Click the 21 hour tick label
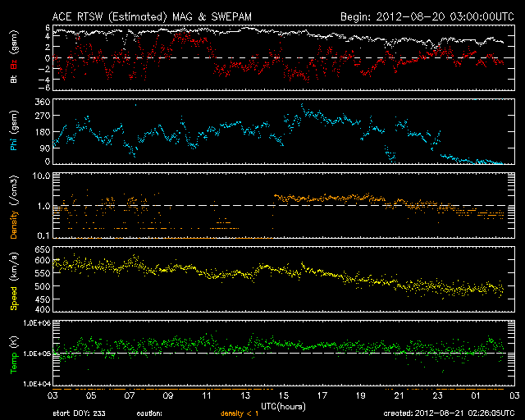The image size is (525, 420). pyautogui.click(x=399, y=396)
